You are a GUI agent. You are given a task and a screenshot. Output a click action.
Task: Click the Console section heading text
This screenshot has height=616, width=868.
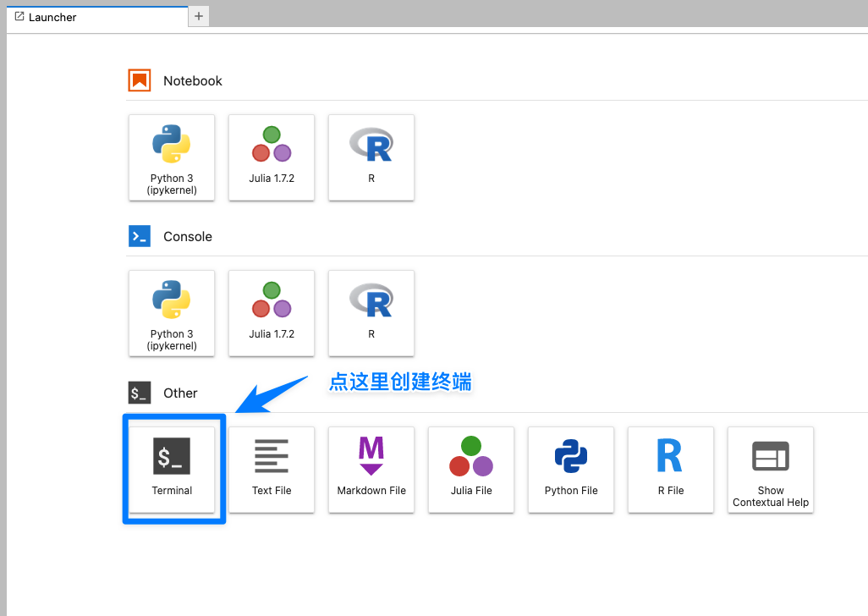pos(188,236)
